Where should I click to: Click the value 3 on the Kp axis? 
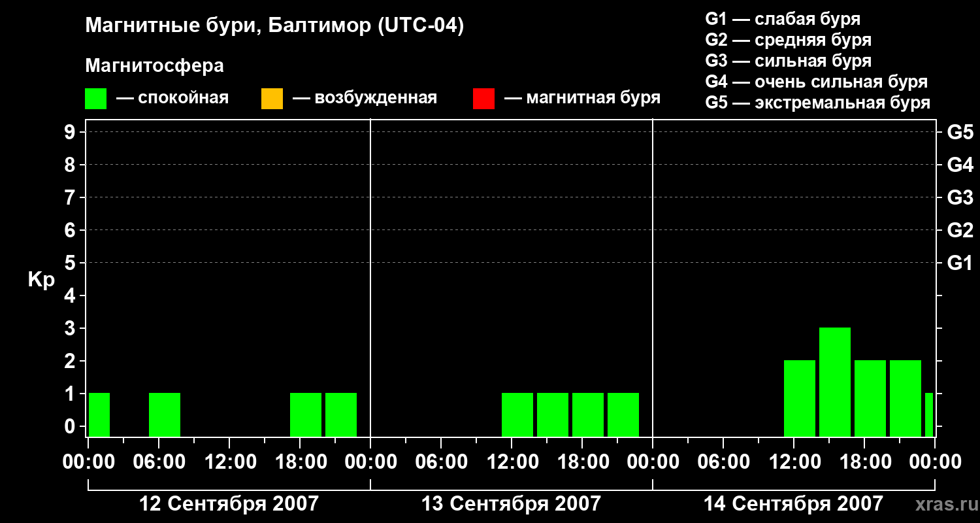(71, 328)
